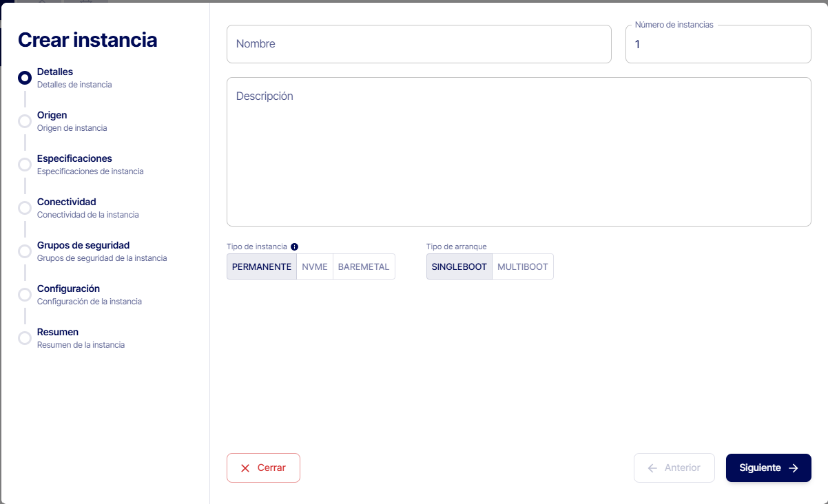Click inside the Descripción text area
The width and height of the screenshot is (828, 504).
518,151
